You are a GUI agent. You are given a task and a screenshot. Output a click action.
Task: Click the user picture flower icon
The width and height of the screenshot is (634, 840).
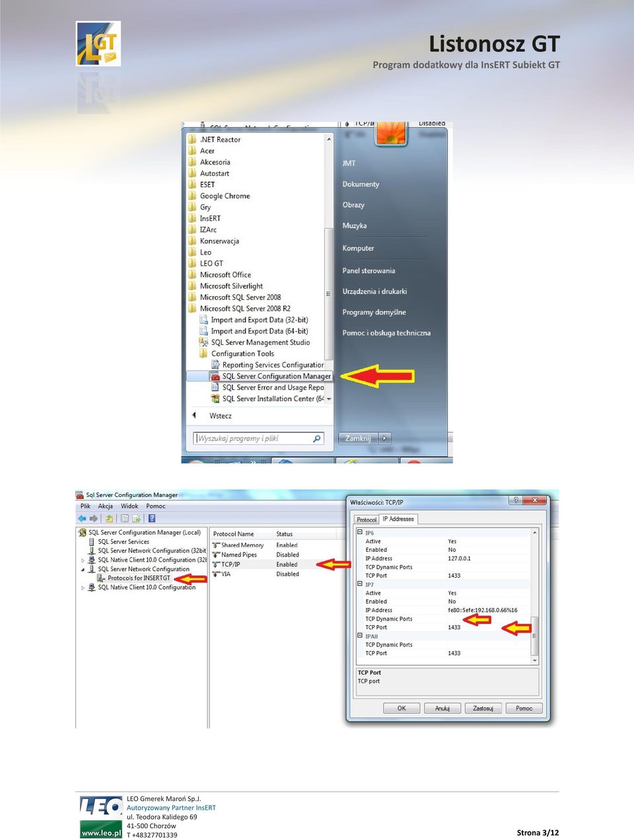(391, 134)
